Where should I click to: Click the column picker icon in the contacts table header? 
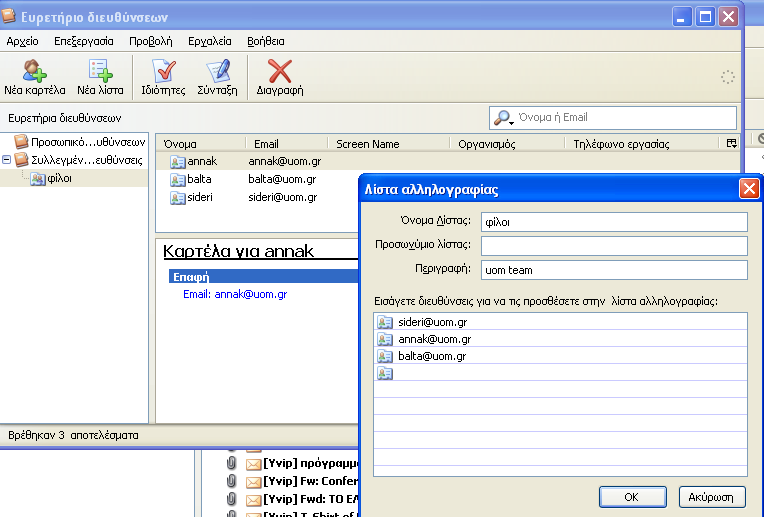coord(731,143)
